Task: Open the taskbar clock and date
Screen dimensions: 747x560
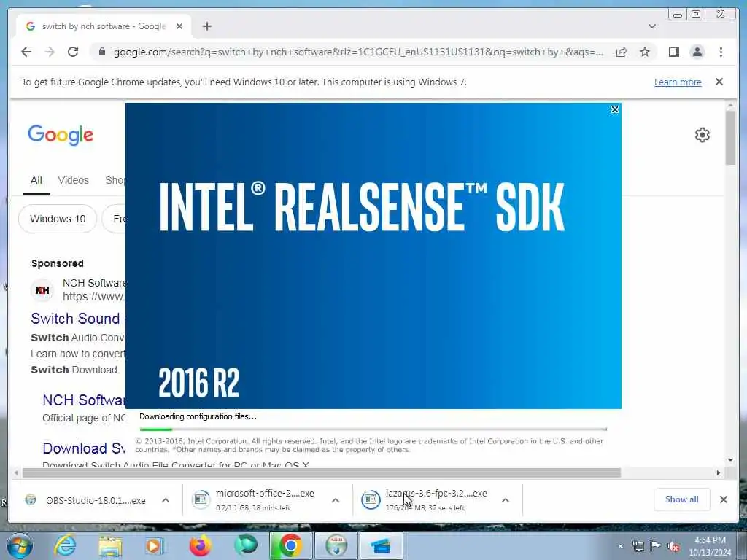Action: point(710,546)
